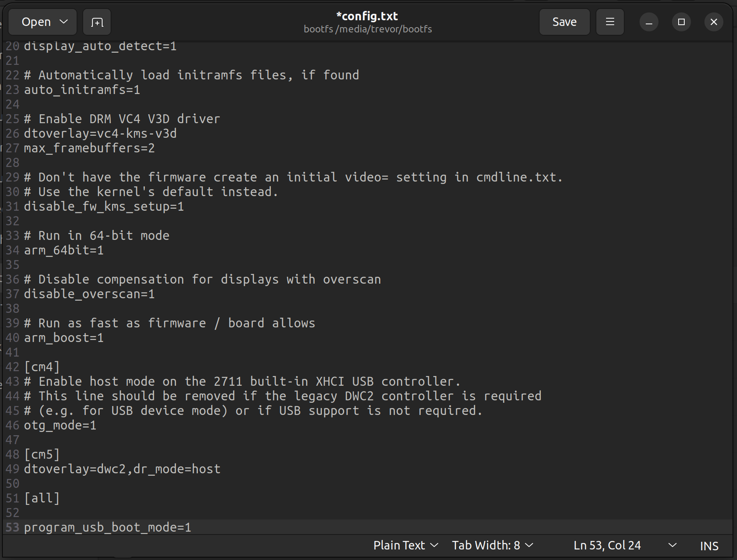Image resolution: width=737 pixels, height=560 pixels.
Task: Click the dtoverlay=vc4-kms-v3d line
Action: 101,134
